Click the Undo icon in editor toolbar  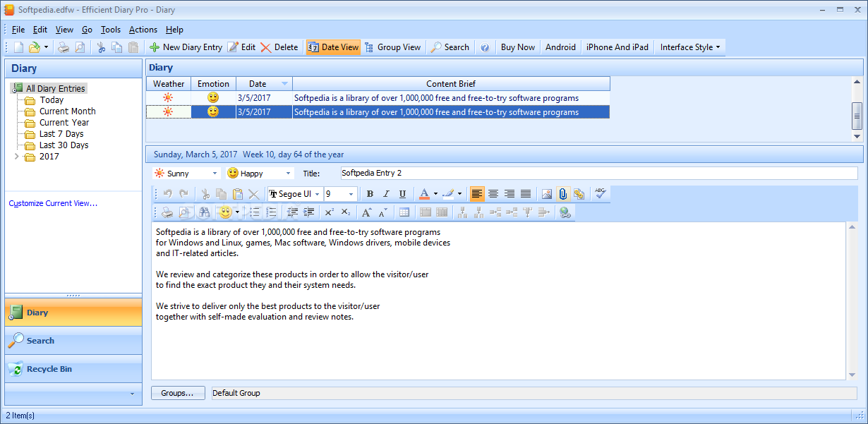(x=168, y=194)
